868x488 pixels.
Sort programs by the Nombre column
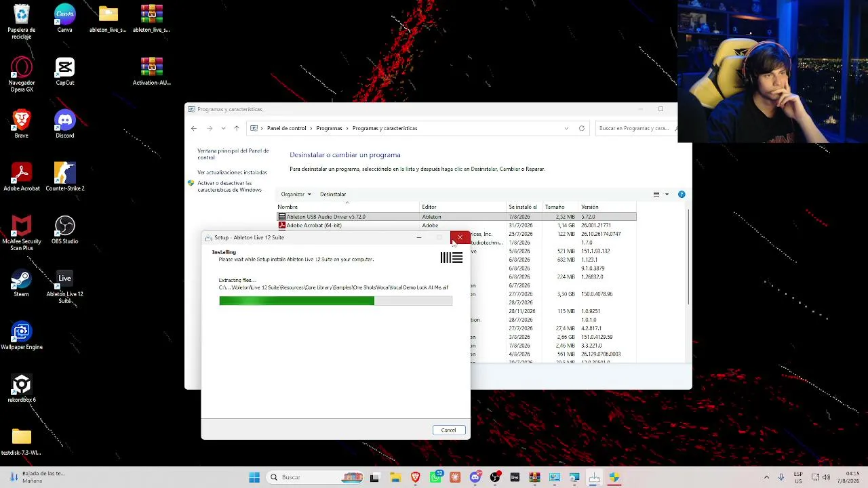[x=348, y=207]
